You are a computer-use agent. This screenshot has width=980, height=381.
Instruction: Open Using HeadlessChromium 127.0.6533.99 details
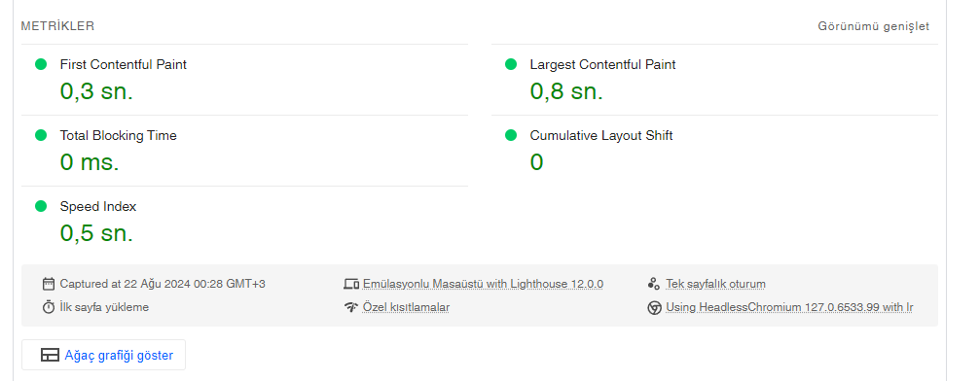[x=788, y=307]
